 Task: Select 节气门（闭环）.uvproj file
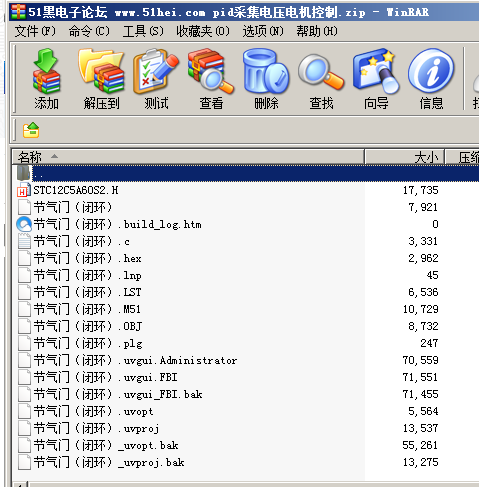tap(96, 428)
